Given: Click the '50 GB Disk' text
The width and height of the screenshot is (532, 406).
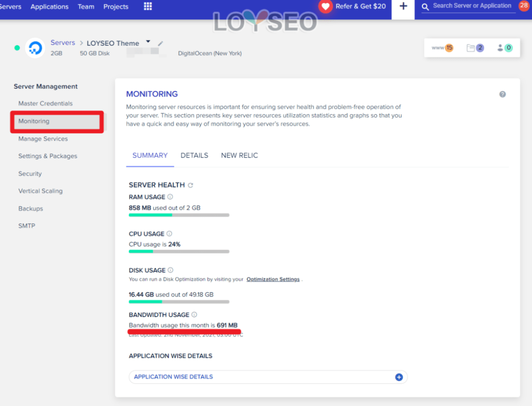Looking at the screenshot, I should click(95, 53).
